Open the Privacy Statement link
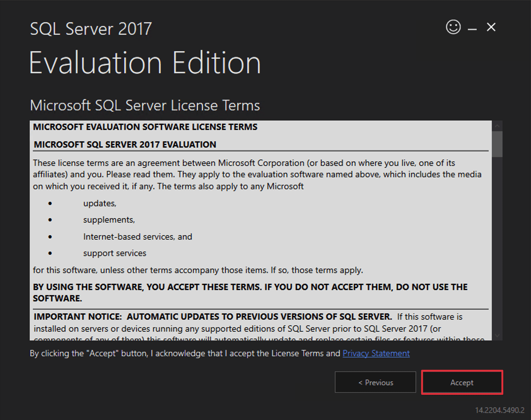The image size is (531, 420). (x=376, y=353)
